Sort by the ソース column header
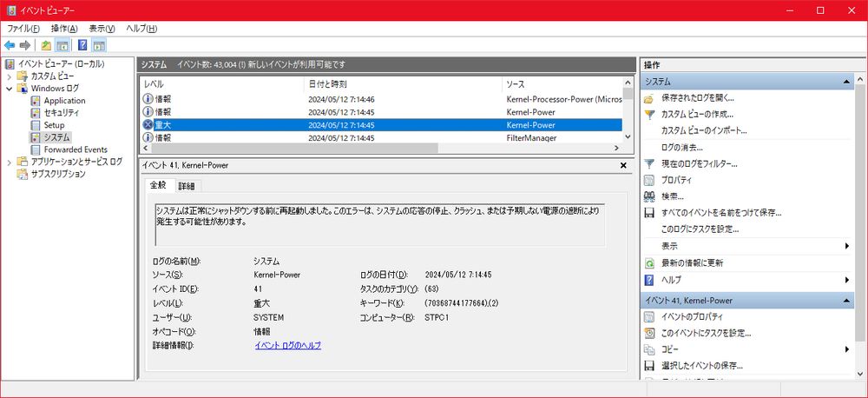 562,84
